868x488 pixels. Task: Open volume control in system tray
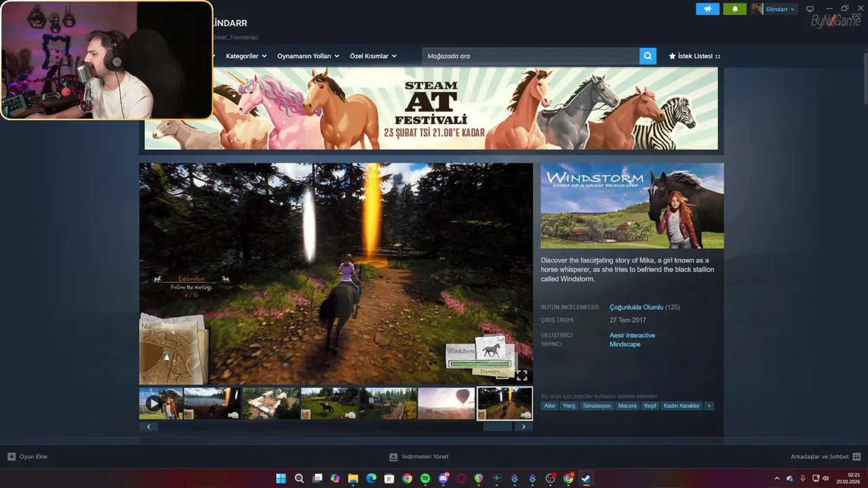(x=825, y=479)
